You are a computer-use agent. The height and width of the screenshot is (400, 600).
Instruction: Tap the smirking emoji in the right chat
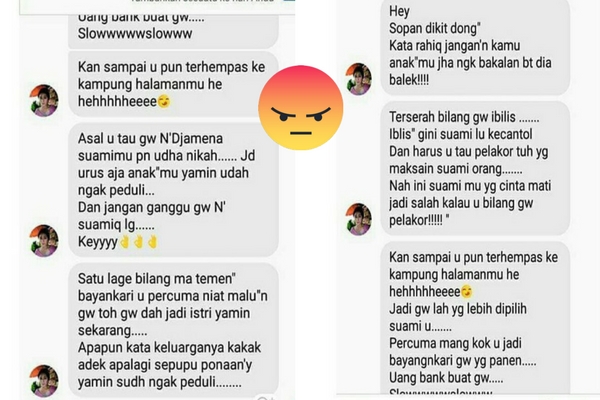point(467,292)
